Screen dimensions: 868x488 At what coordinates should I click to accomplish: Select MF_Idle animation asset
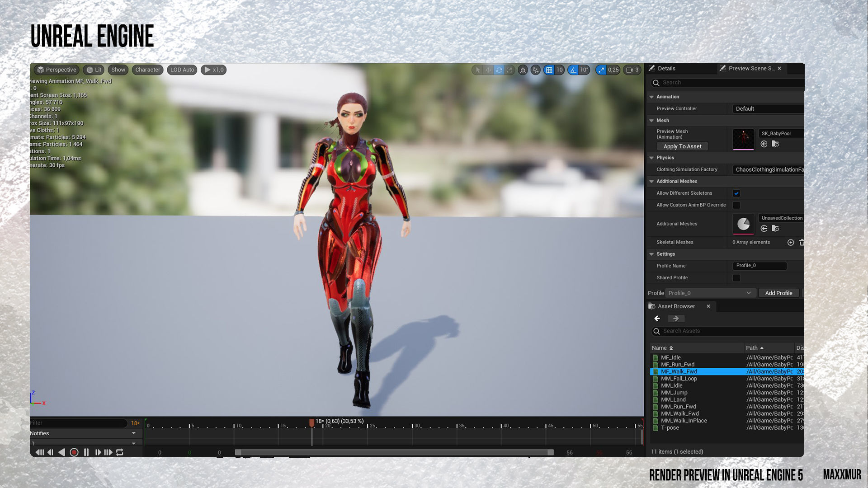[670, 357]
